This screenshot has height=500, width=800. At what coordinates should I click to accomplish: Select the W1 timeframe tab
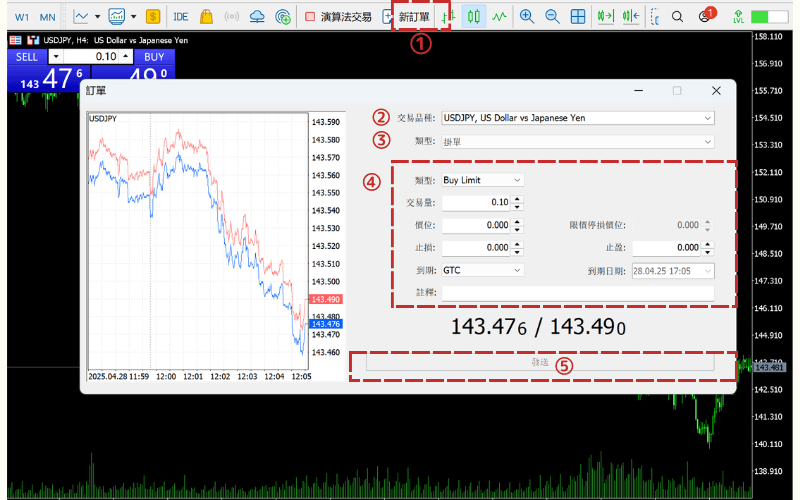coord(21,16)
